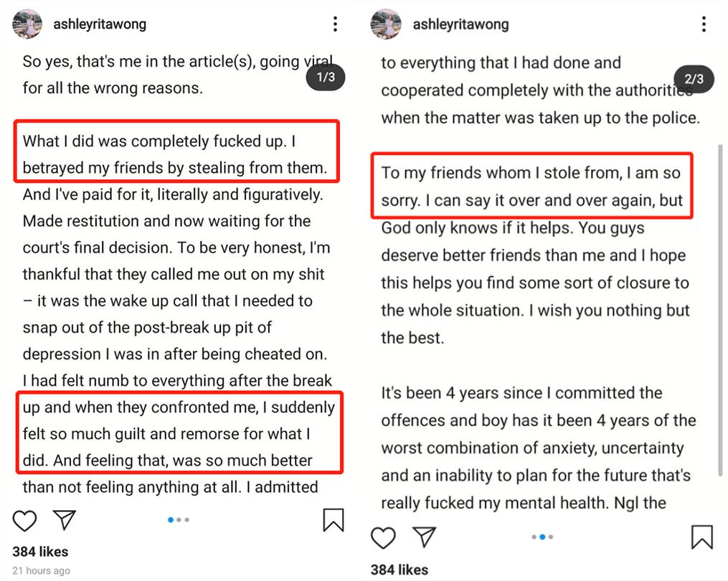Open left post's three-dot options menu
Screen dimensions: 728x581
(x=335, y=24)
